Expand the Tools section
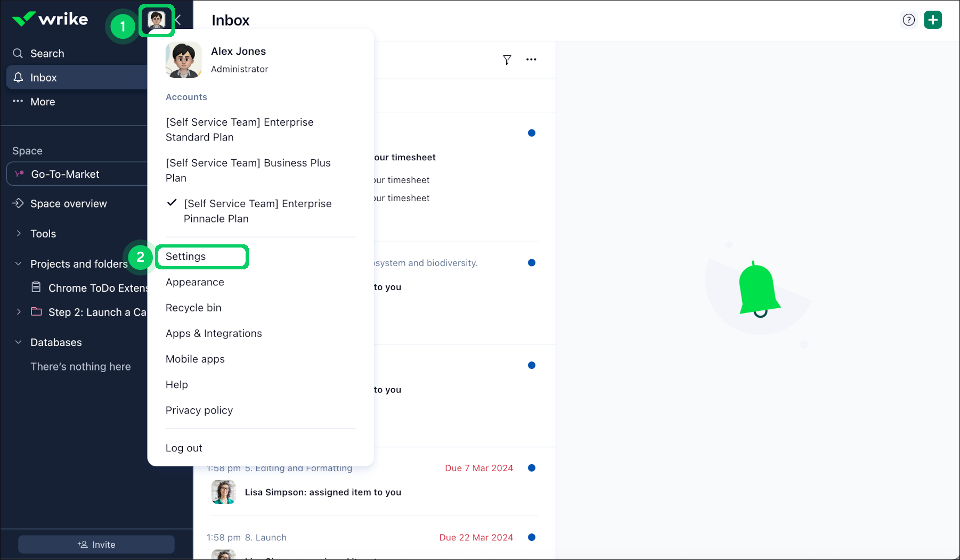The image size is (960, 560). click(x=19, y=234)
